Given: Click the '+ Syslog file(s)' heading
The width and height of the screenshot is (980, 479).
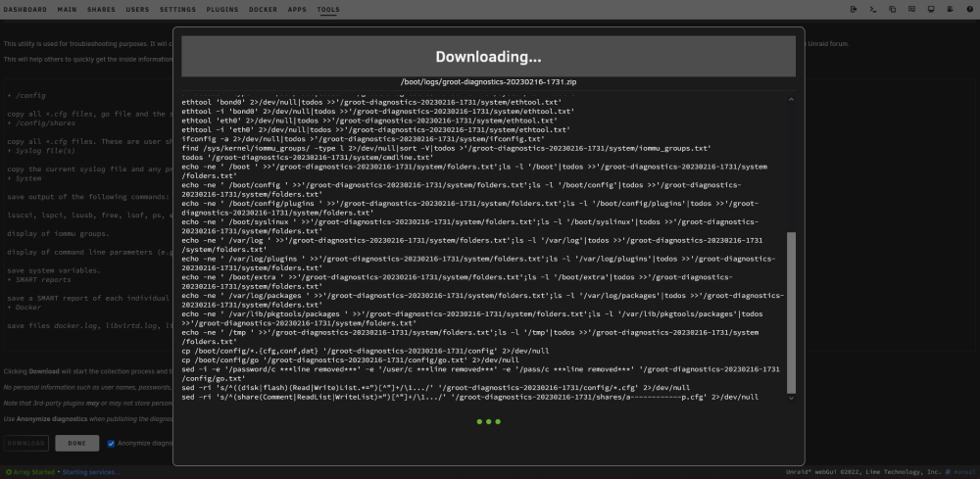Looking at the screenshot, I should pyautogui.click(x=40, y=151).
